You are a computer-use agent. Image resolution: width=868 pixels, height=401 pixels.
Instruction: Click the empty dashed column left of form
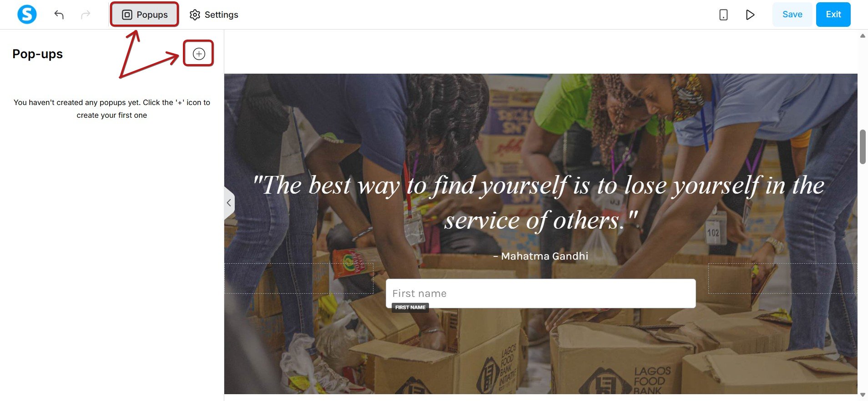(x=299, y=278)
